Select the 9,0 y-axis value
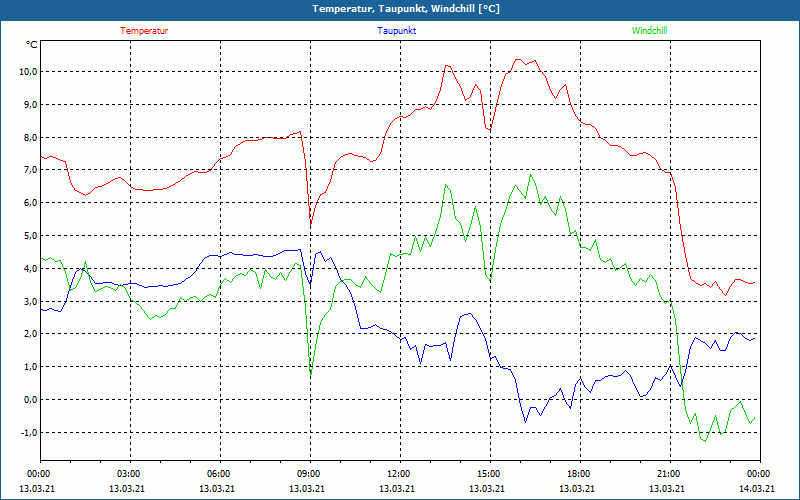 (31, 105)
